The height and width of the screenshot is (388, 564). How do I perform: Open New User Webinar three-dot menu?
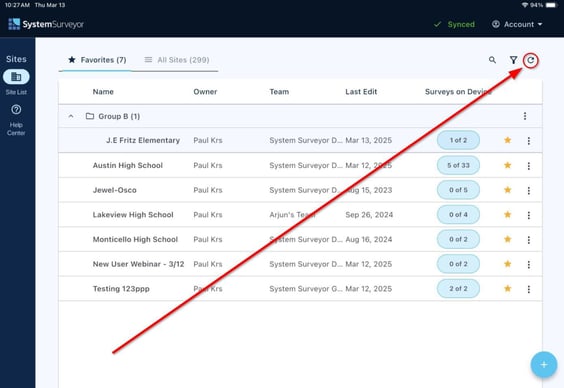click(x=529, y=264)
